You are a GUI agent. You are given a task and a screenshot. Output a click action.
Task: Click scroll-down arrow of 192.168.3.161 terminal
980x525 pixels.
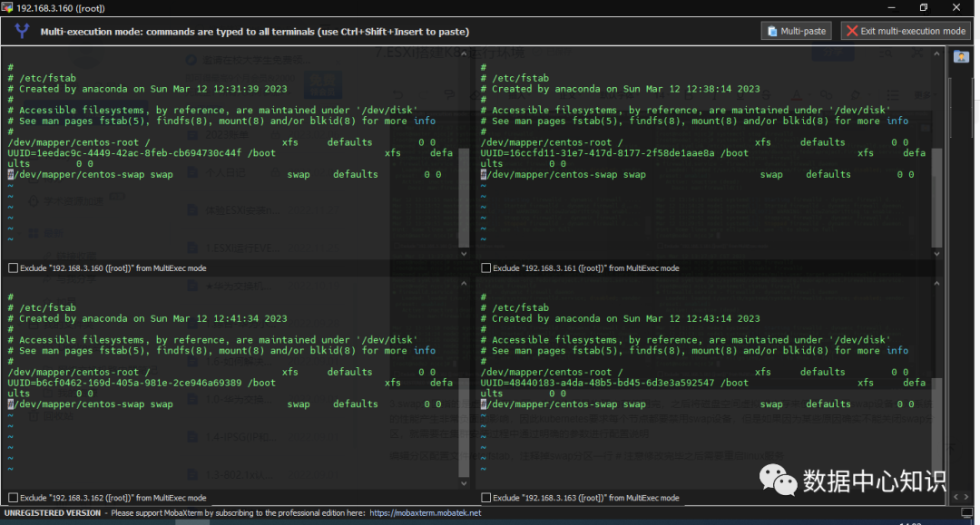(936, 254)
